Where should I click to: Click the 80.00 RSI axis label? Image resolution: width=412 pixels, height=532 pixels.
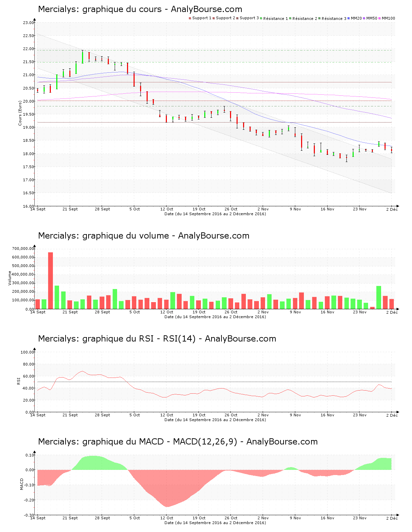pos(28,364)
